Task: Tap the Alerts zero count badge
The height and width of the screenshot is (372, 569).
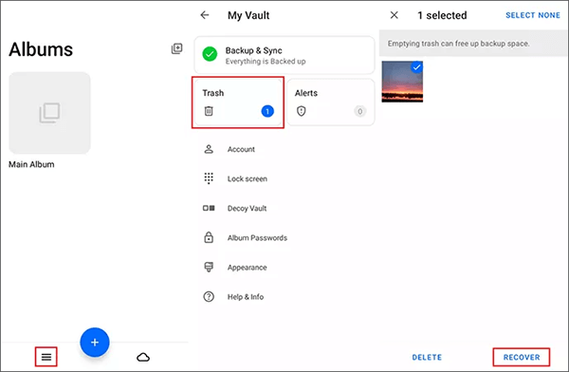Action: click(360, 111)
